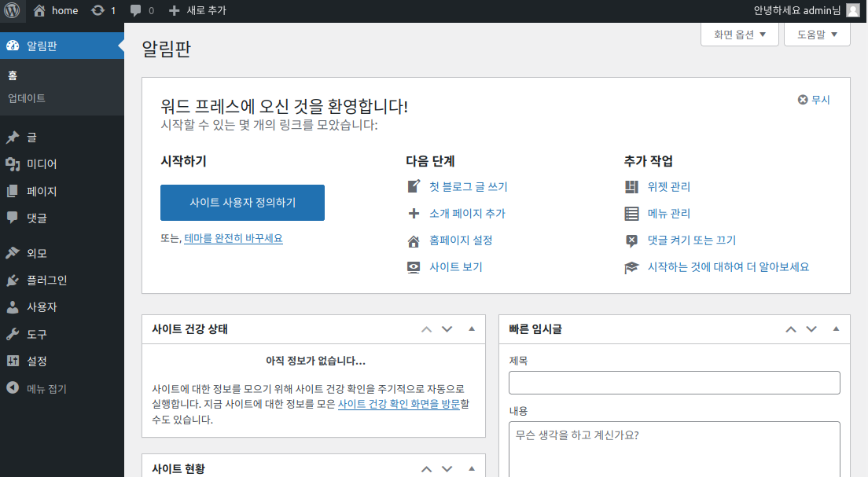Viewport: 868px width, 477px height.
Task: Open the updates icon showing 1
Action: pos(98,10)
